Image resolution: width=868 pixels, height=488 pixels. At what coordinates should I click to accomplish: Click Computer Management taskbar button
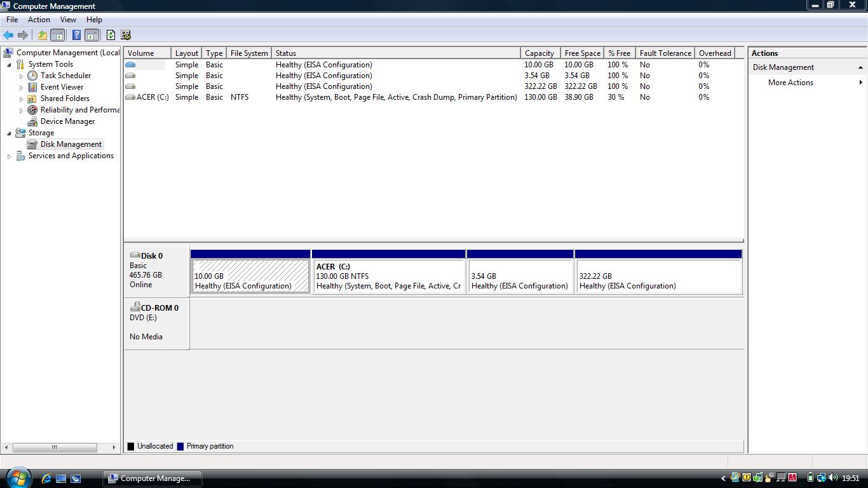pyautogui.click(x=152, y=478)
